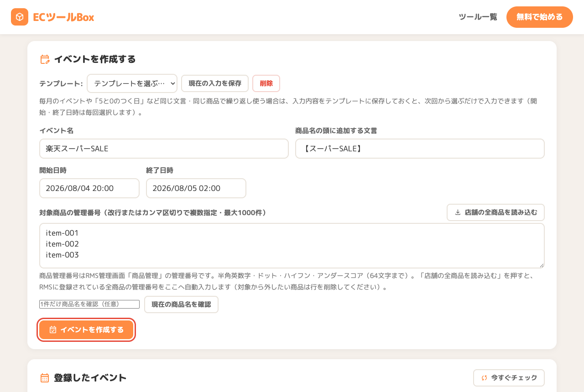This screenshot has height=392, width=584.
Task: Click the refresh icon in 今すぐチェック
Action: [484, 378]
